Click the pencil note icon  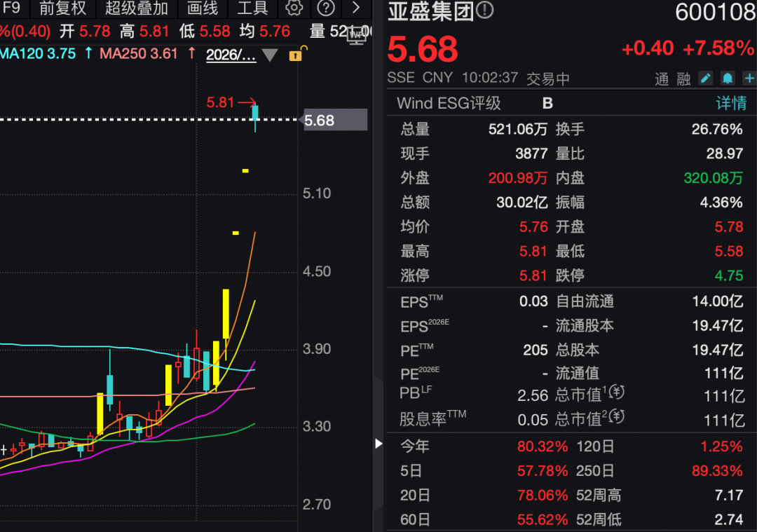coord(706,79)
